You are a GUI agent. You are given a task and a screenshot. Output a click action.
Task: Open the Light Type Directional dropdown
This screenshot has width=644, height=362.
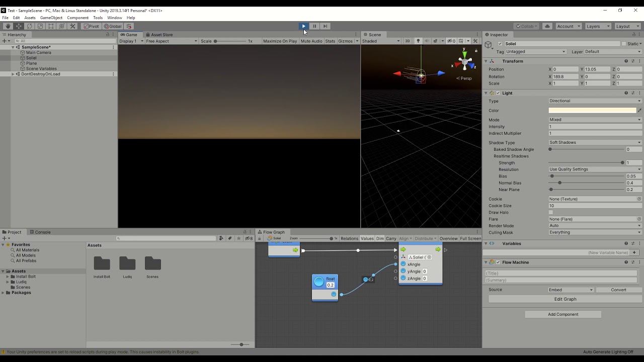(595, 101)
